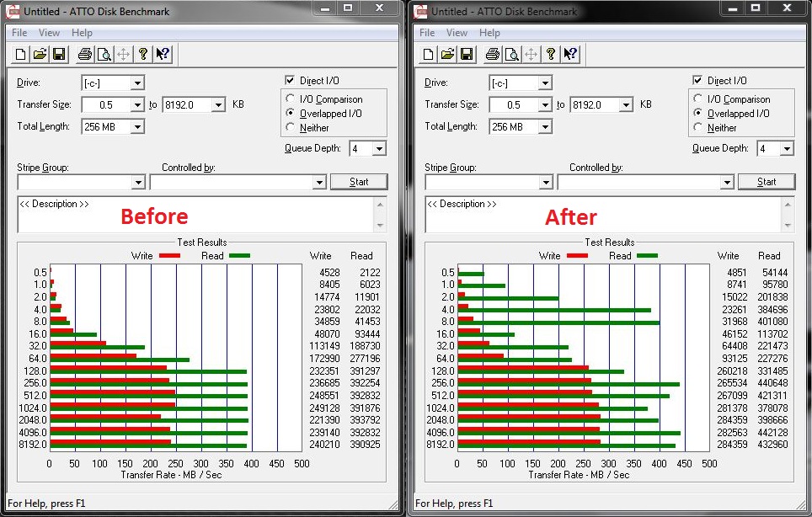The height and width of the screenshot is (517, 812).
Task: Select I/O Comparison radio in the After window
Action: (x=697, y=99)
